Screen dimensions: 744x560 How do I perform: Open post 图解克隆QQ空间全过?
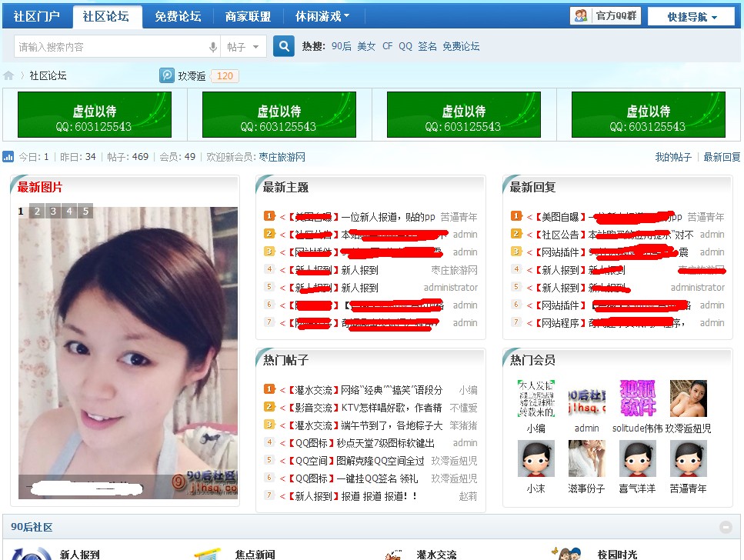click(x=381, y=460)
